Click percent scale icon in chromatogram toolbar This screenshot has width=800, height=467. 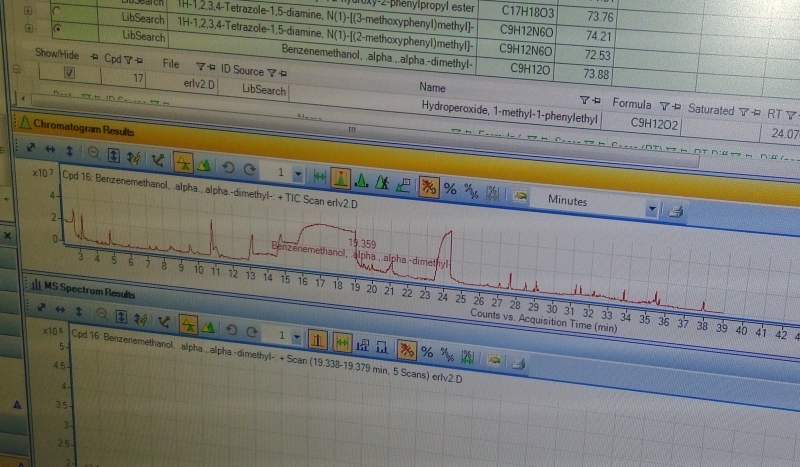(449, 189)
